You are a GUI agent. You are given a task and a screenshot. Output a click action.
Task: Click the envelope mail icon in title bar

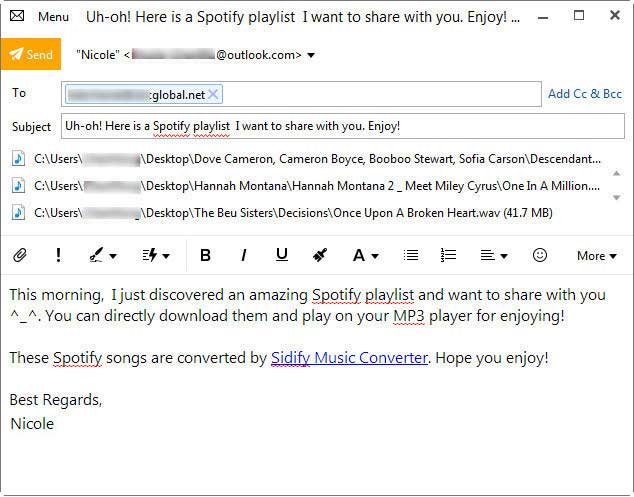[17, 16]
